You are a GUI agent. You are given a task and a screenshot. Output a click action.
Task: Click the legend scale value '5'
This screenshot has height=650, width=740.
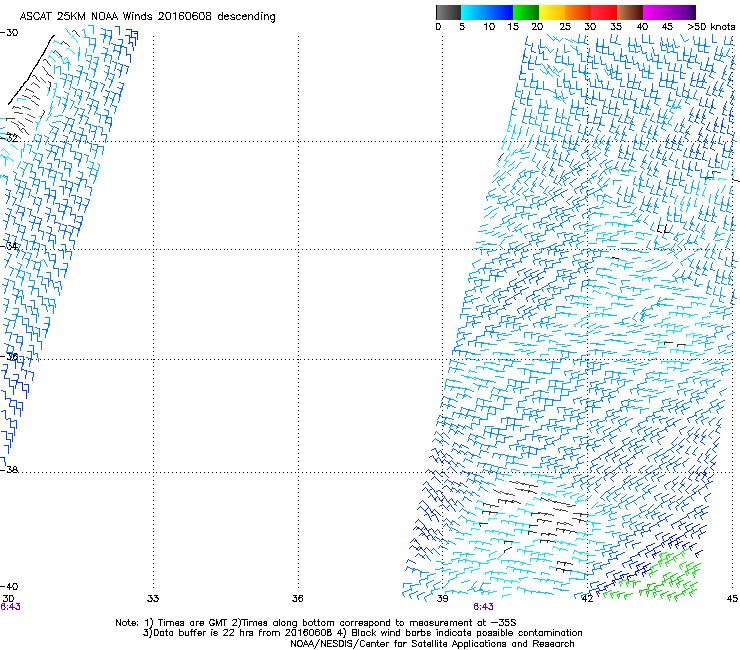pyautogui.click(x=462, y=27)
